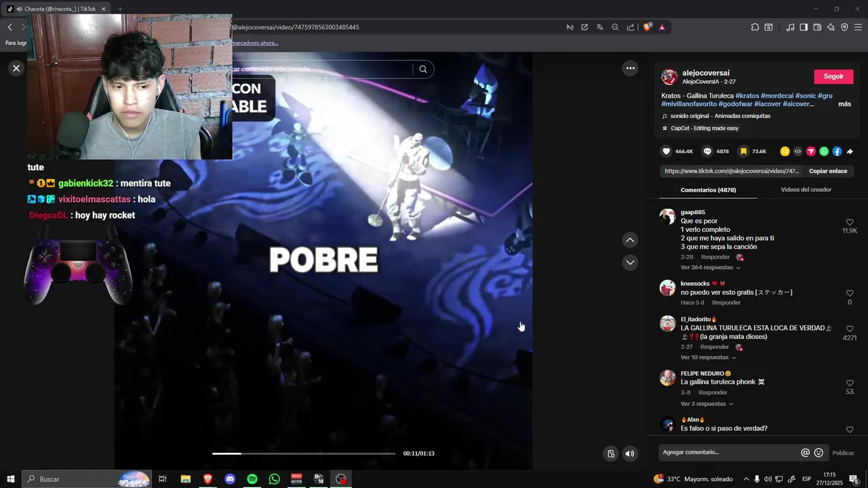
Task: Like the video with the heart icon
Action: click(x=667, y=151)
